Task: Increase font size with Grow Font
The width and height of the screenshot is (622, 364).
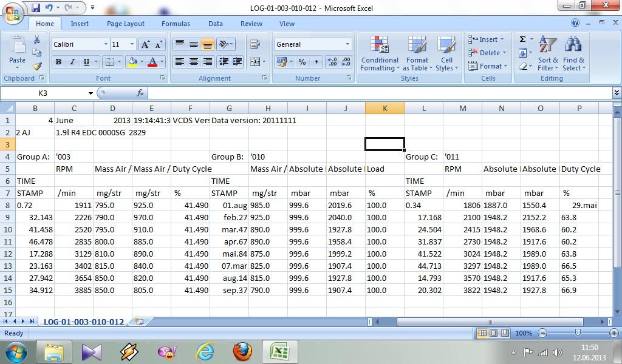Action: 145,44
